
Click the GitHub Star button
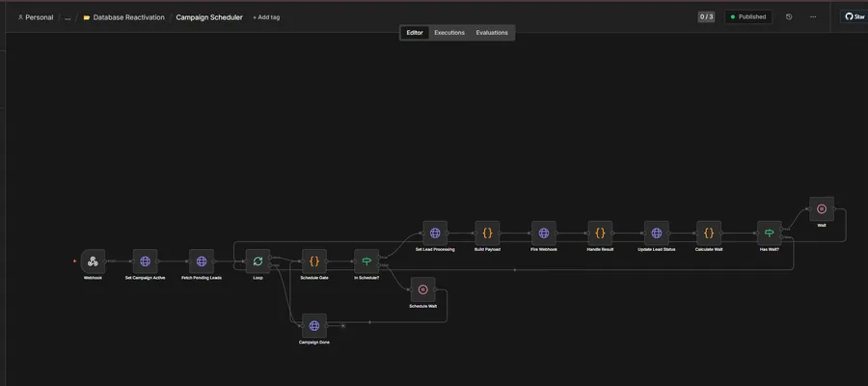(x=854, y=16)
